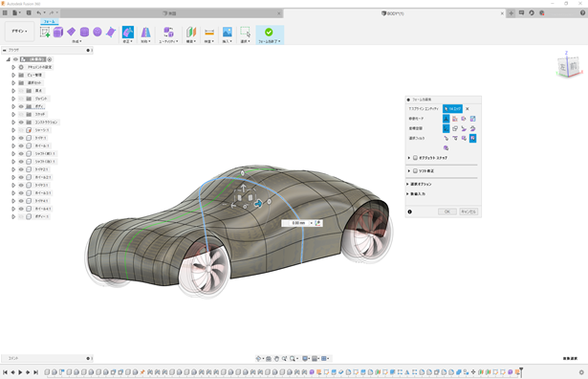Open the File menu icon
Screen dimensions: 588x379
click(15, 12)
